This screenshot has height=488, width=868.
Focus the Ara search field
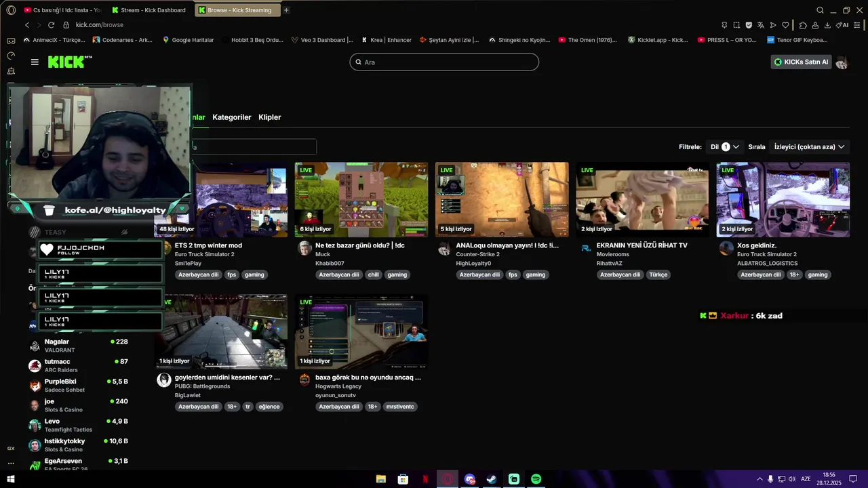444,62
